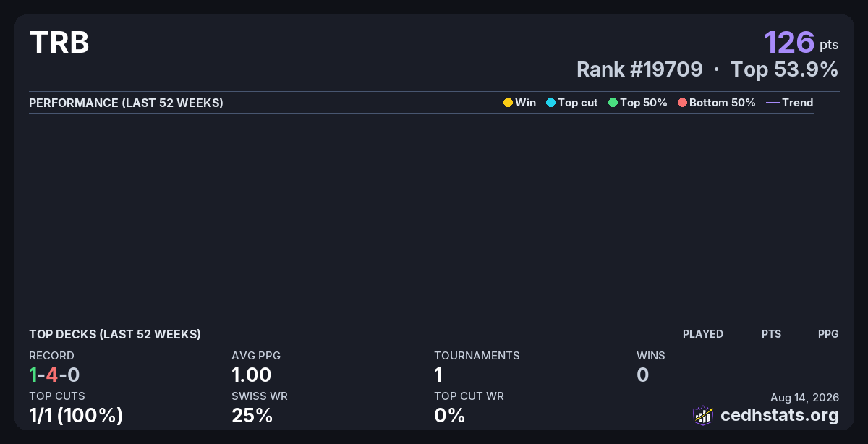Toggle the purple Trend line marker
868x444 pixels.
[773, 103]
